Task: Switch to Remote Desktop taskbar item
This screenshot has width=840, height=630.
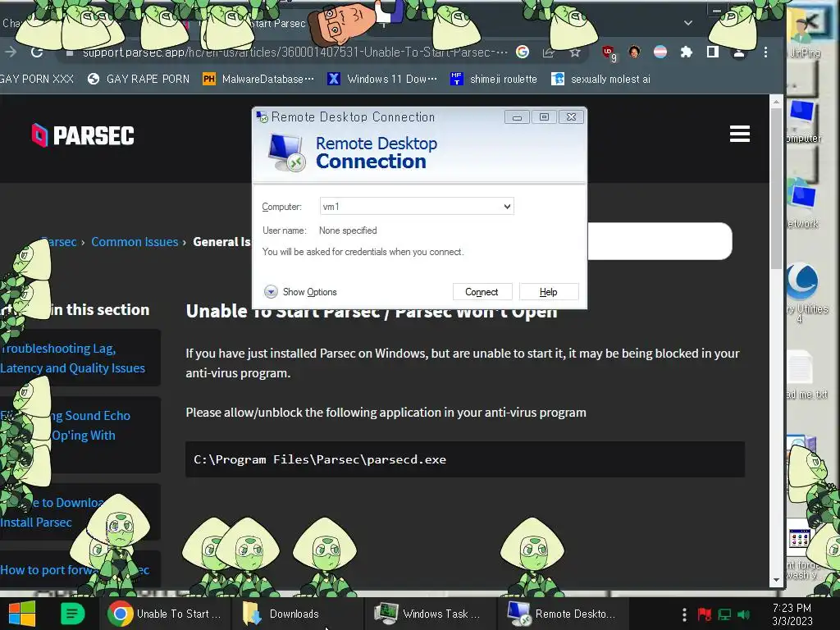Action: coord(563,614)
